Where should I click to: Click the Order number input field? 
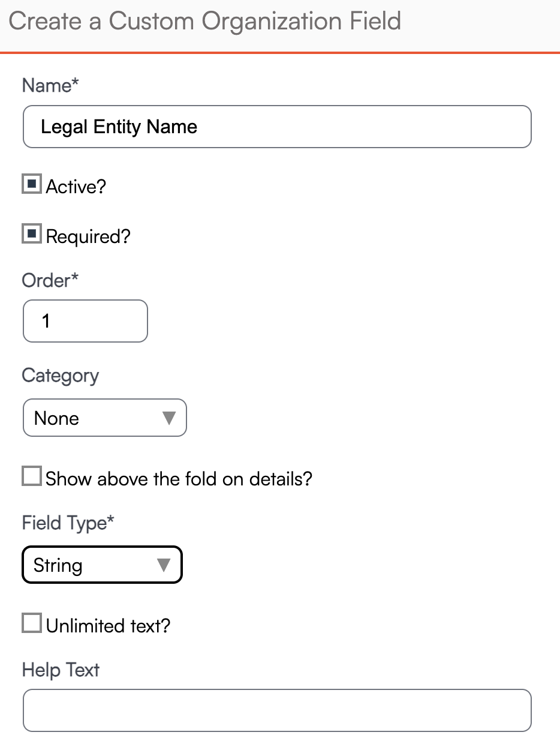[x=85, y=321]
